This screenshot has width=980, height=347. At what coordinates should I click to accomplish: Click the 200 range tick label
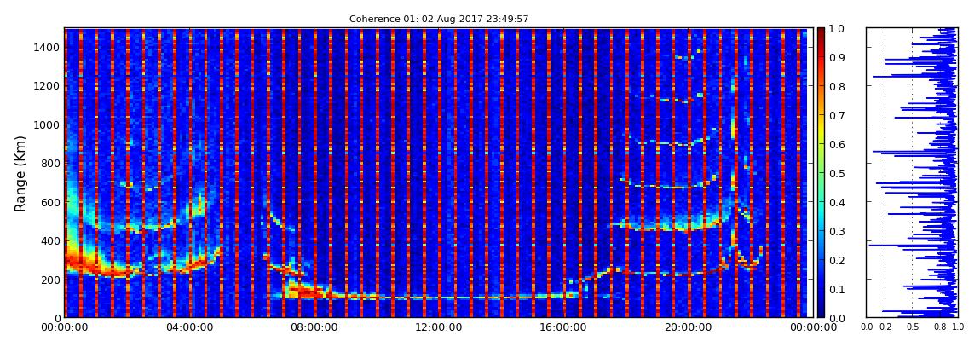pos(50,280)
